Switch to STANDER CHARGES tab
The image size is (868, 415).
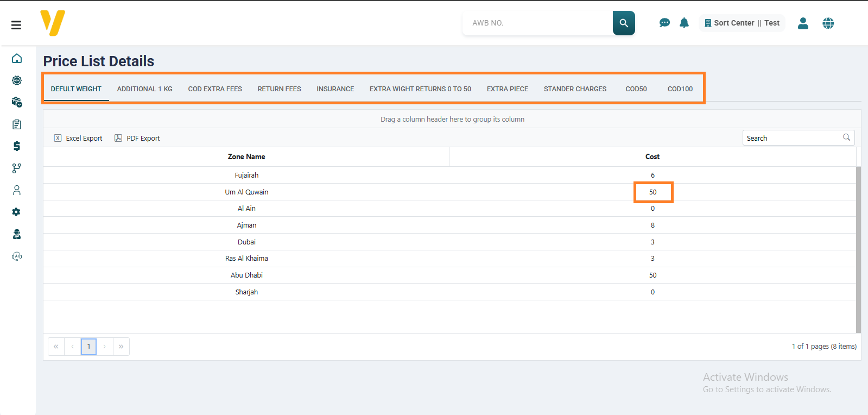pos(575,89)
